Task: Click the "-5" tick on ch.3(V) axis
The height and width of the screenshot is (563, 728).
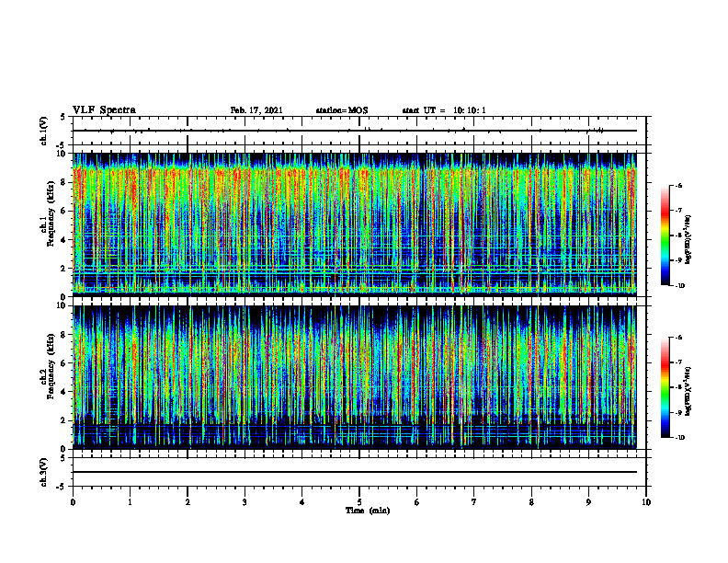Action: 63,487
